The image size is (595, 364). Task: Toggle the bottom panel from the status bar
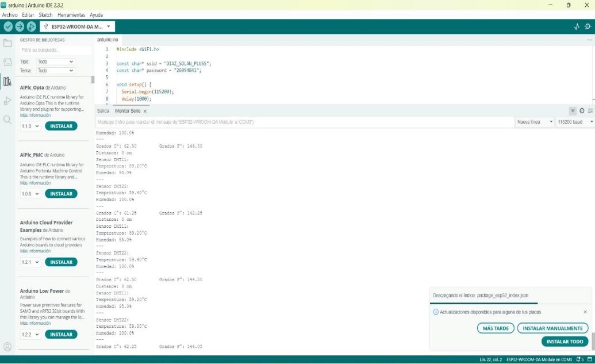(590, 359)
